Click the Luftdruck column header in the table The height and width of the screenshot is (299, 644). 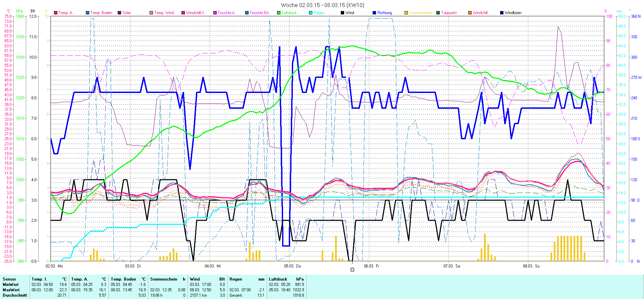click(278, 279)
